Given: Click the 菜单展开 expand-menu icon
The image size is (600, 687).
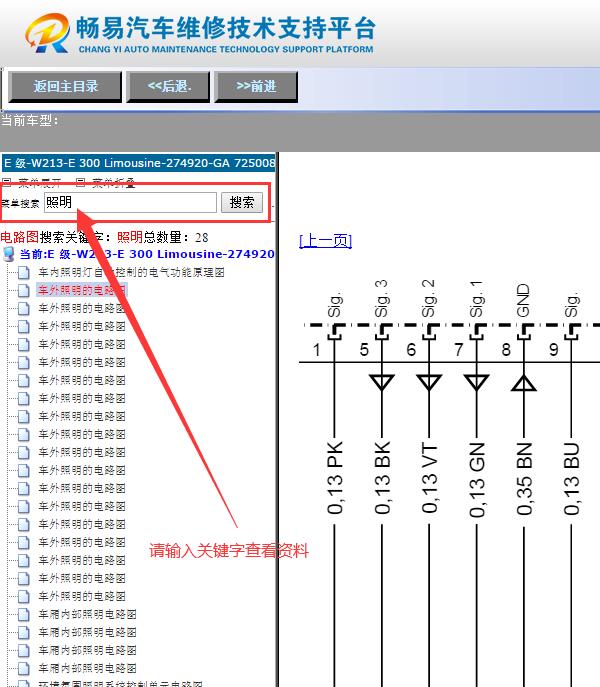Looking at the screenshot, I should [7, 182].
